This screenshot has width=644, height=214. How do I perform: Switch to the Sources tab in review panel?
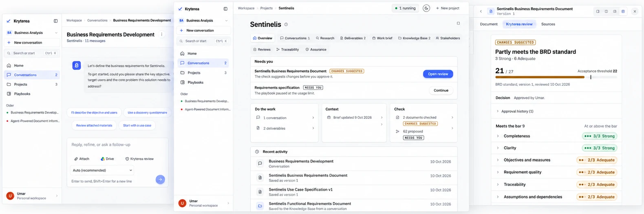click(548, 24)
